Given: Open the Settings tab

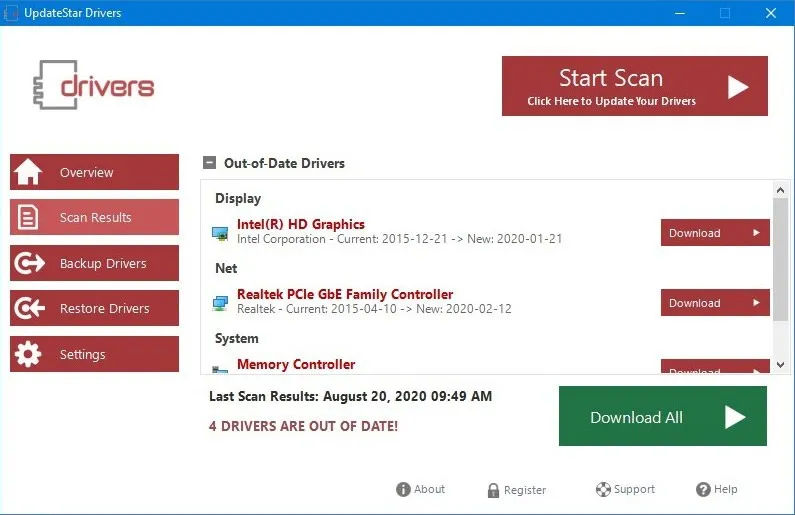Looking at the screenshot, I should click(94, 354).
